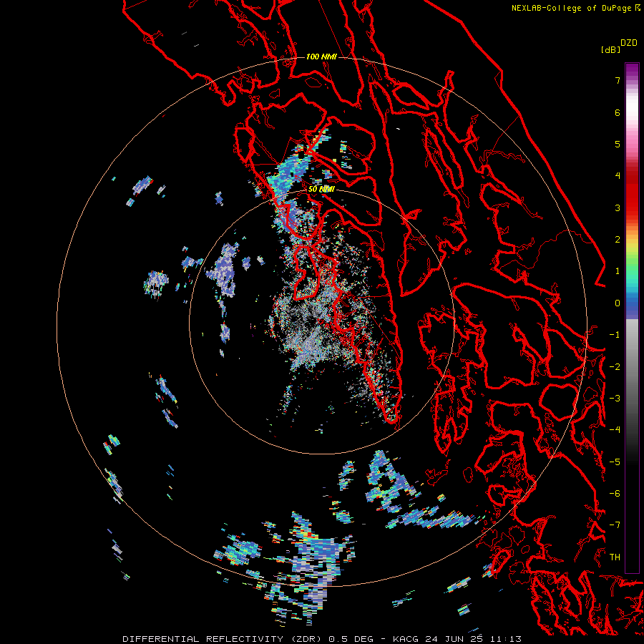This screenshot has height=644, width=644.
Task: Select the -2 tick label on the scale
Action: pos(615,367)
